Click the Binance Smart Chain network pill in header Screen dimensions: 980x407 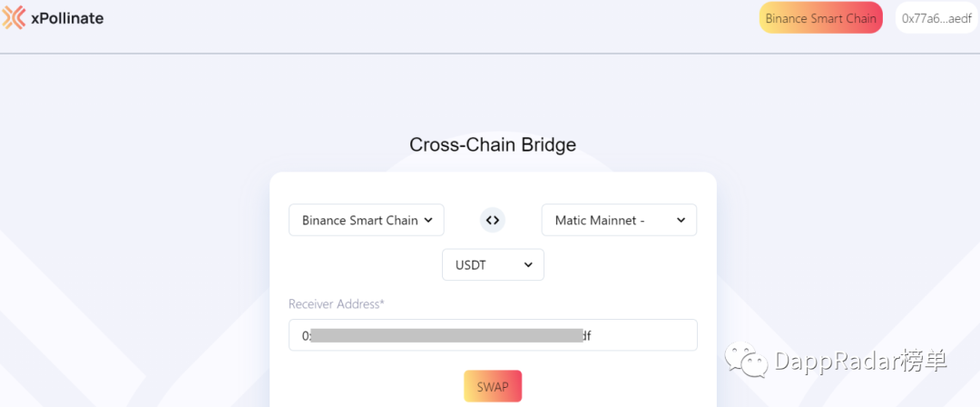click(820, 18)
